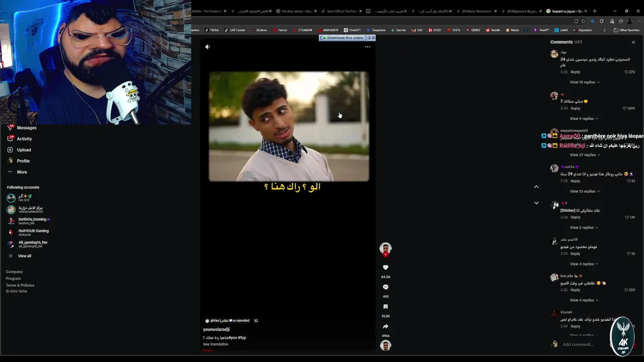This screenshot has width=644, height=362.
Task: Like the video with the heart icon
Action: pos(385,267)
